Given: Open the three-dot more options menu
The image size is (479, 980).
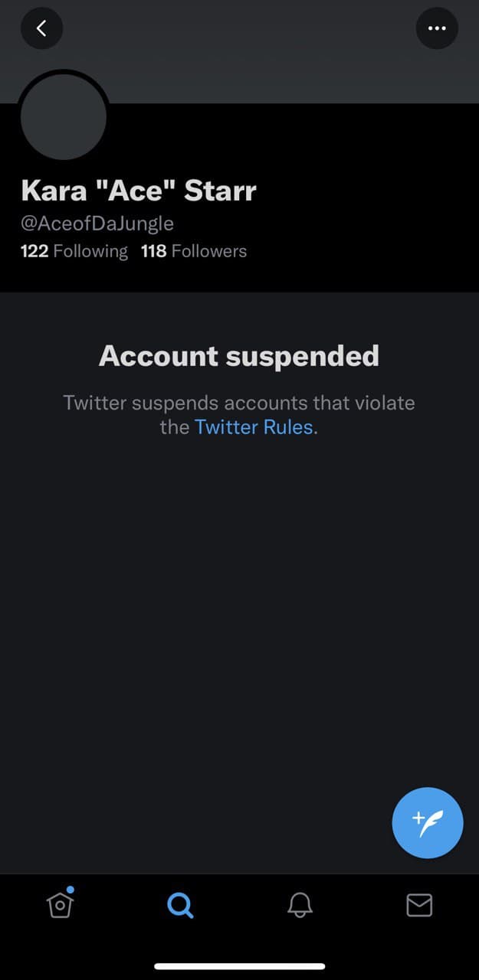Looking at the screenshot, I should pyautogui.click(x=437, y=28).
